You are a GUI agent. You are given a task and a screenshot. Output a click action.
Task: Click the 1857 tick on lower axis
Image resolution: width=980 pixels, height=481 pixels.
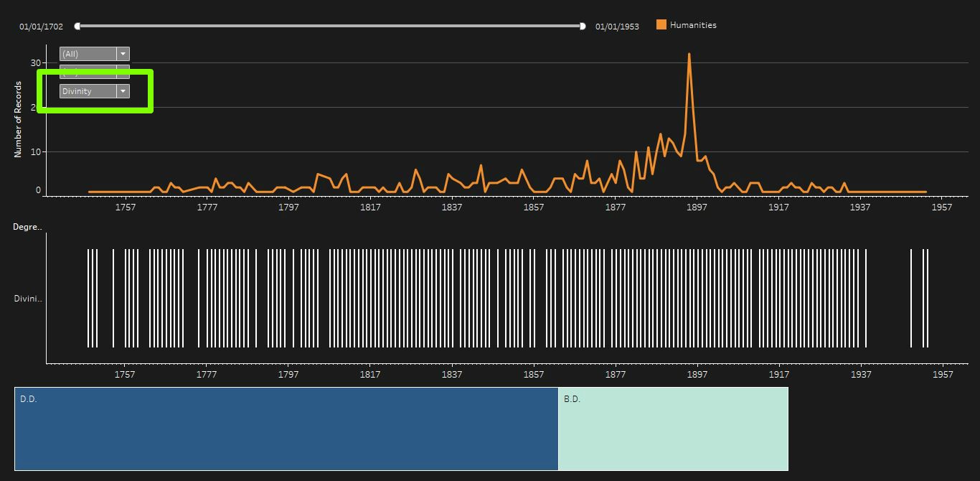click(534, 375)
